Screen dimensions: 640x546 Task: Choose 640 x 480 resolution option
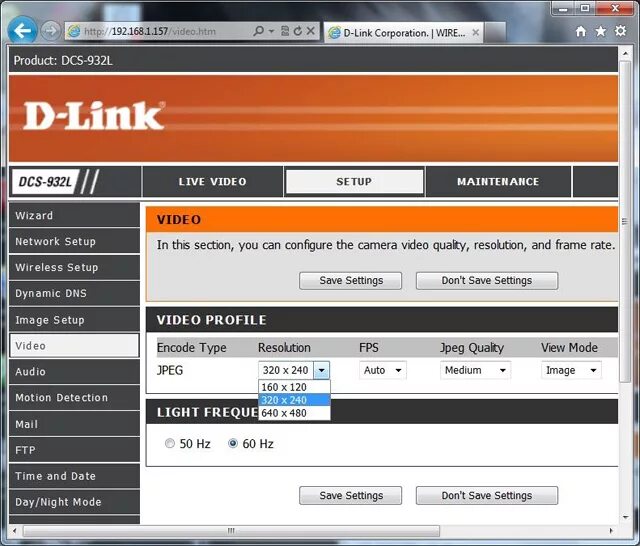(294, 413)
